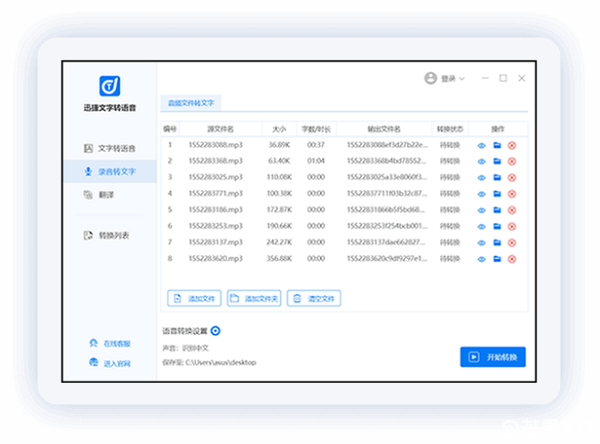
Task: Remove the 1552283368.mp3 row
Action: click(512, 162)
